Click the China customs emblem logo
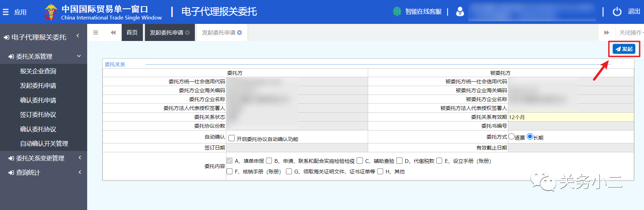644x210 pixels. (51, 12)
